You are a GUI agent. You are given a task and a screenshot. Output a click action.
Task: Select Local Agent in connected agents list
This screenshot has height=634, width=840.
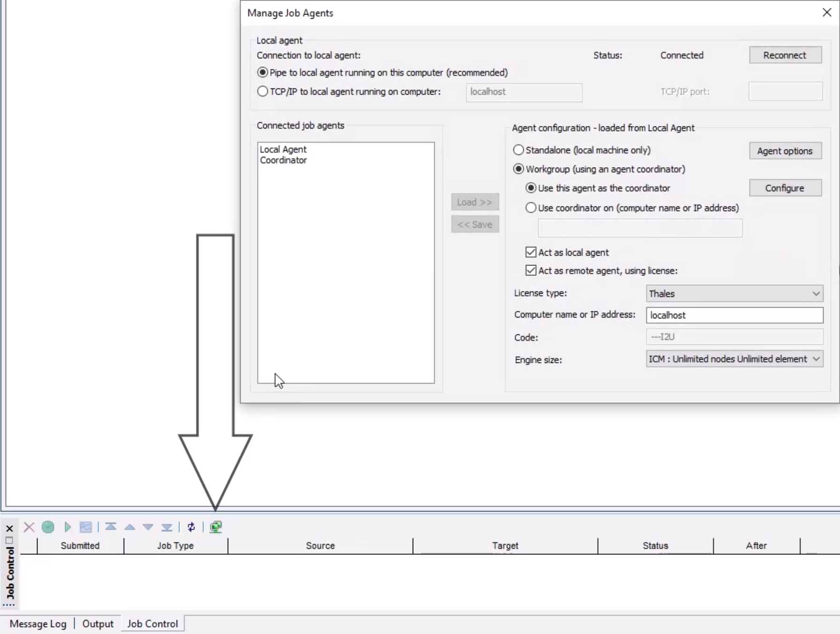[283, 149]
